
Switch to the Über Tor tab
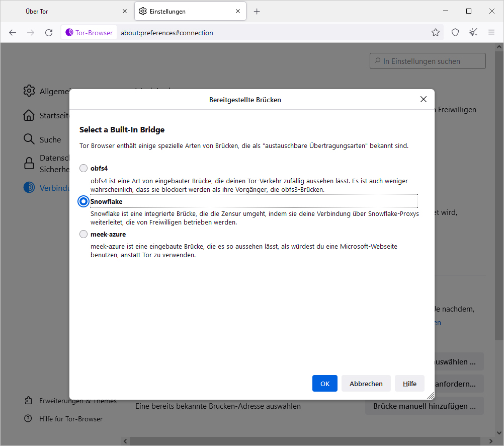click(x=68, y=12)
